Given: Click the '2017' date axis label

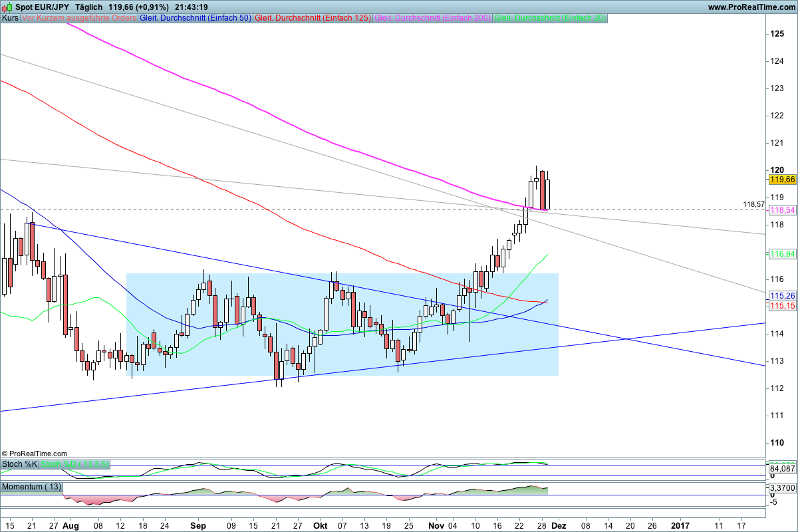Looking at the screenshot, I should pos(680,525).
